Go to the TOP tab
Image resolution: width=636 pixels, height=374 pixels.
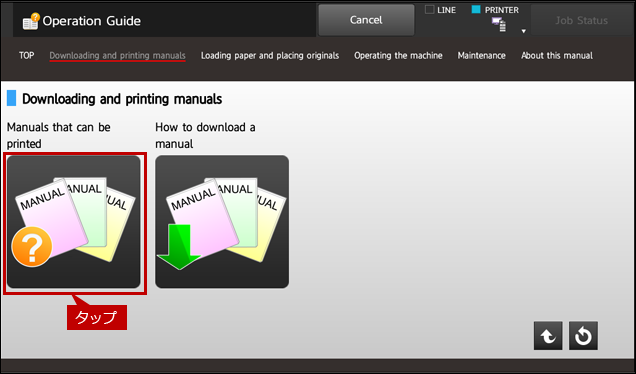(26, 56)
